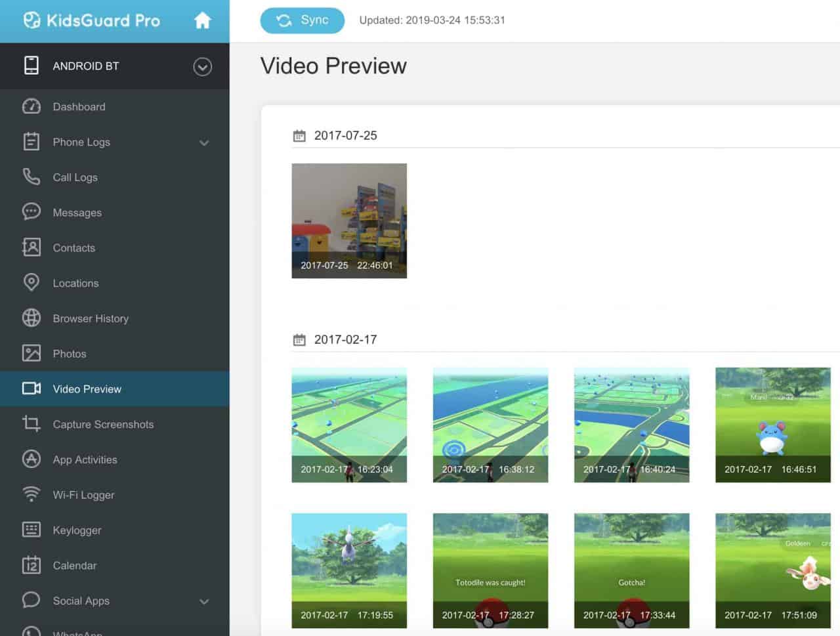
Task: Click the Locations pin icon
Action: point(31,282)
